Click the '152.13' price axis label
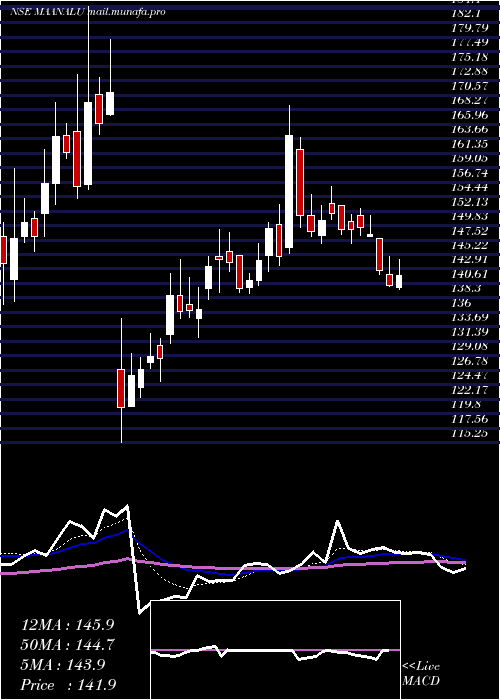The width and height of the screenshot is (500, 700). tap(469, 202)
